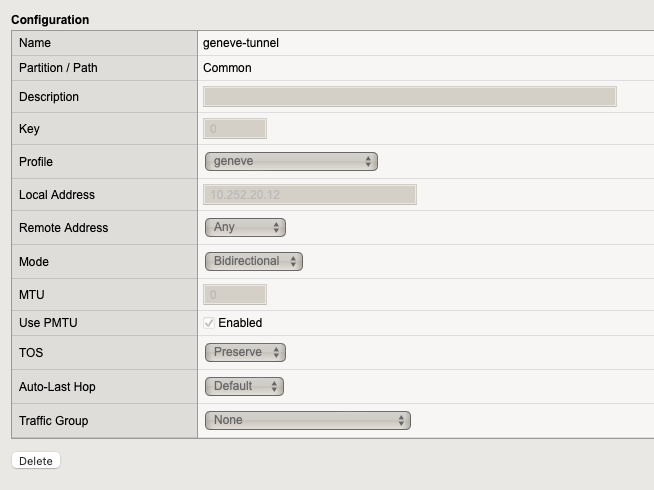
Task: Click the Configuration section heading
Action: point(50,20)
